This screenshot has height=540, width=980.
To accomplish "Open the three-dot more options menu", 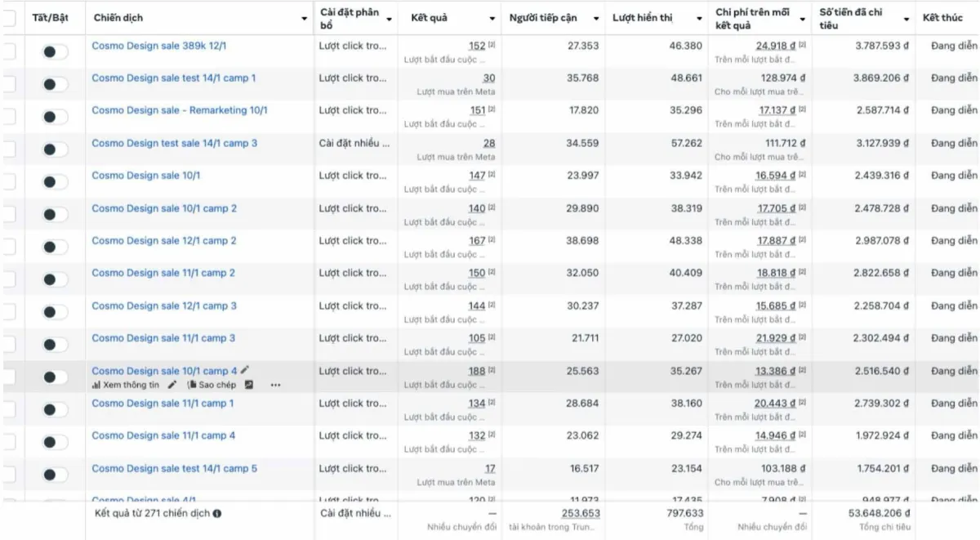I will (x=275, y=385).
